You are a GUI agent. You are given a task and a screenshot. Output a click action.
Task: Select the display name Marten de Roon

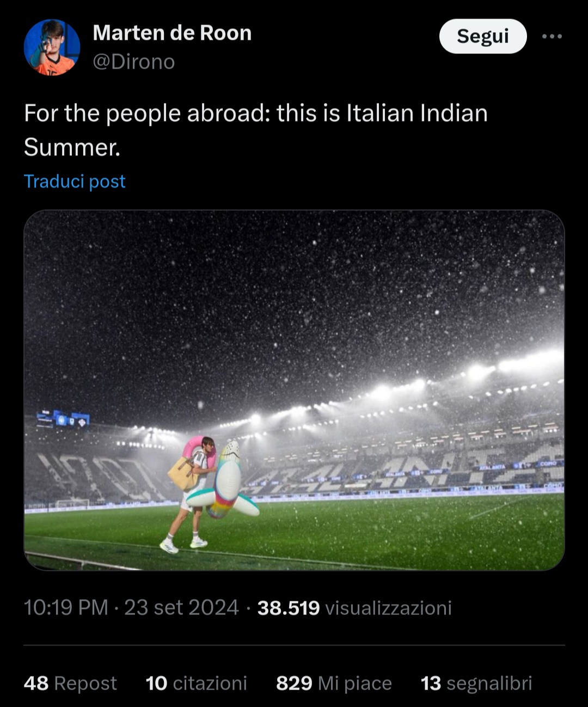click(x=173, y=33)
